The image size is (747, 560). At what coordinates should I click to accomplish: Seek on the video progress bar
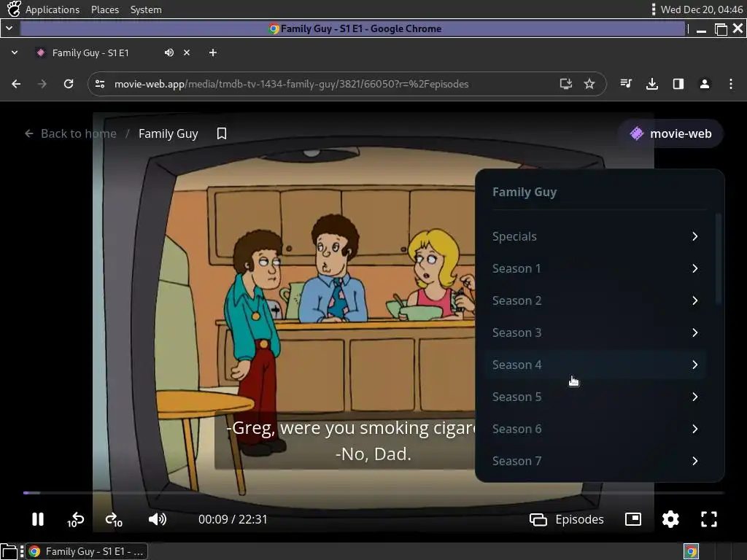tap(373, 493)
